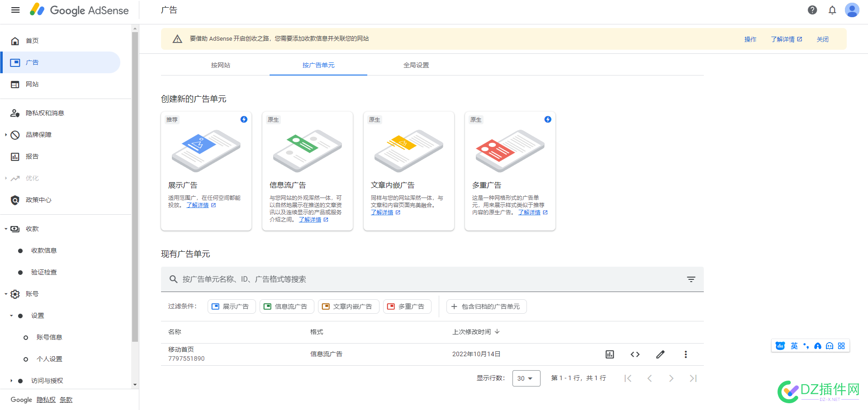Switch to the 全局设置 tab

(416, 65)
